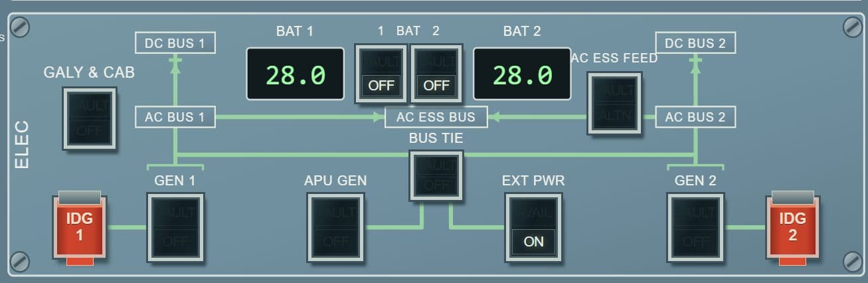This screenshot has width=868, height=283.
Task: Toggle the BAT 2 OFF pushbutton
Action: click(436, 74)
